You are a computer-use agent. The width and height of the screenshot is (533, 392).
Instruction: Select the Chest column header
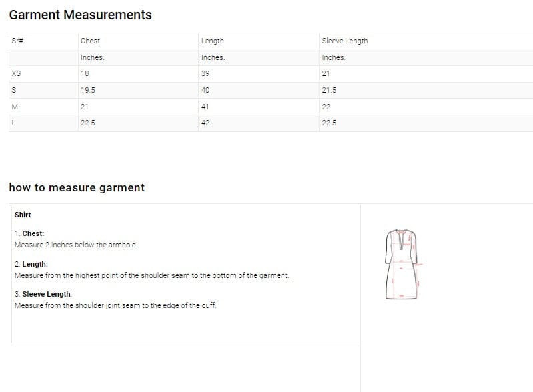click(90, 41)
